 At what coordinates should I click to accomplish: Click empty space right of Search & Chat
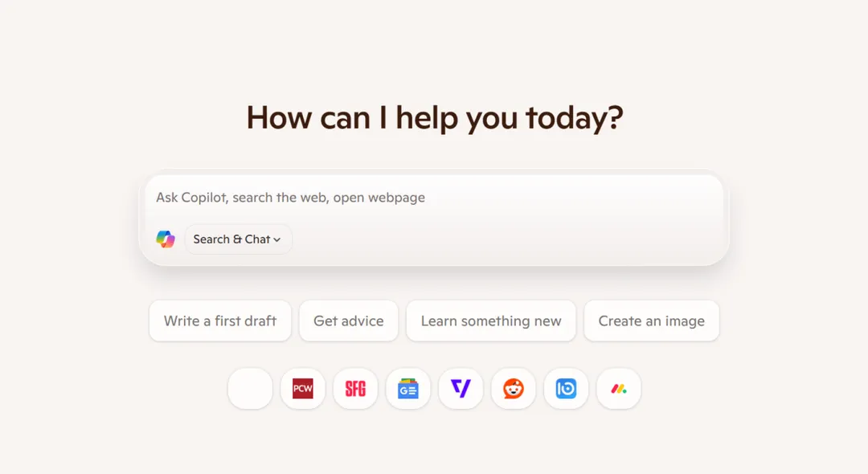point(498,239)
